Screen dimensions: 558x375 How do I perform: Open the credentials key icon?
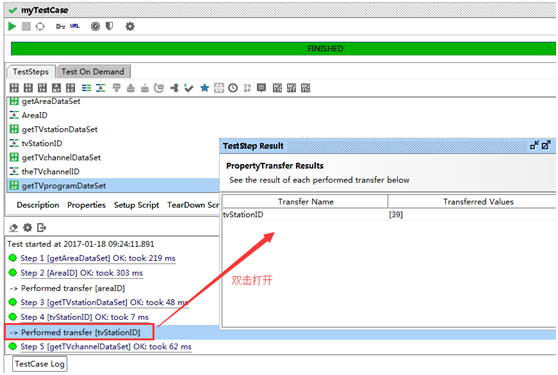pyautogui.click(x=60, y=26)
